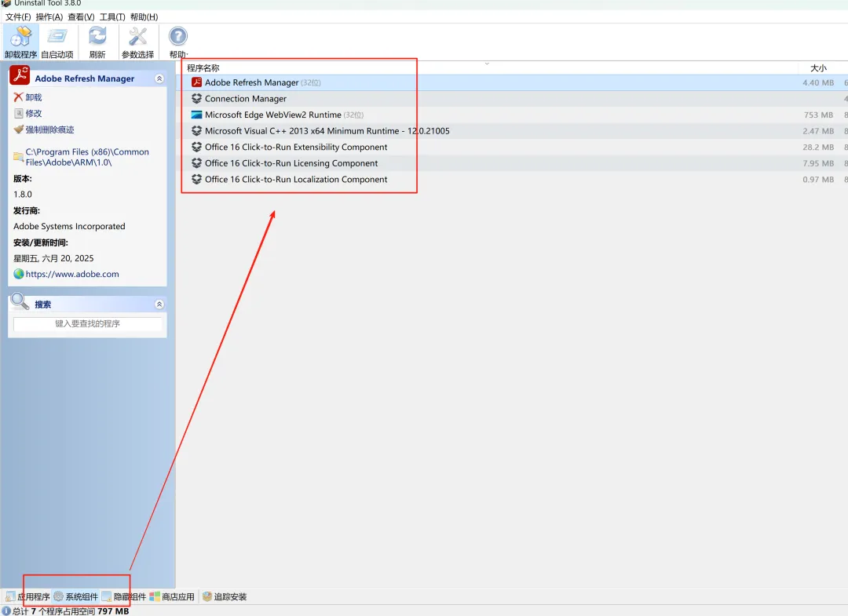This screenshot has width=848, height=616.
Task: Open the 操作(A) menu
Action: point(49,16)
